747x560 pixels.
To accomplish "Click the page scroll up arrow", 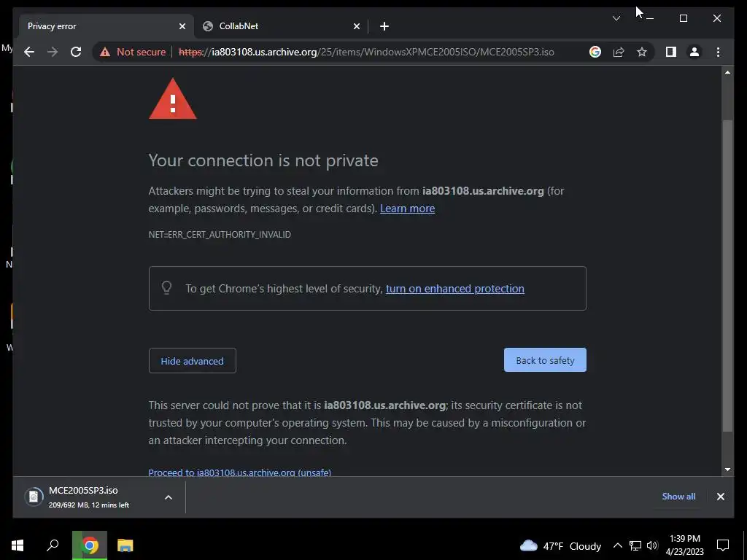I will (x=727, y=72).
